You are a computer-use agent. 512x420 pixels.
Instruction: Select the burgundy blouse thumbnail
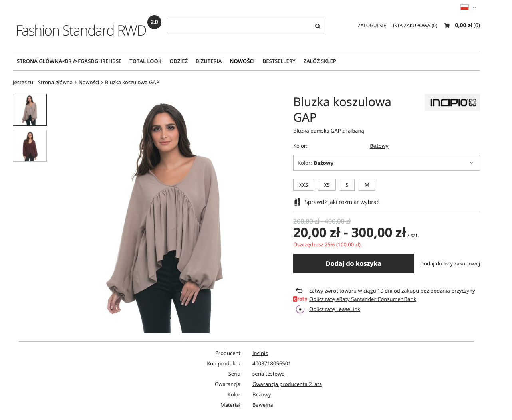(30, 146)
